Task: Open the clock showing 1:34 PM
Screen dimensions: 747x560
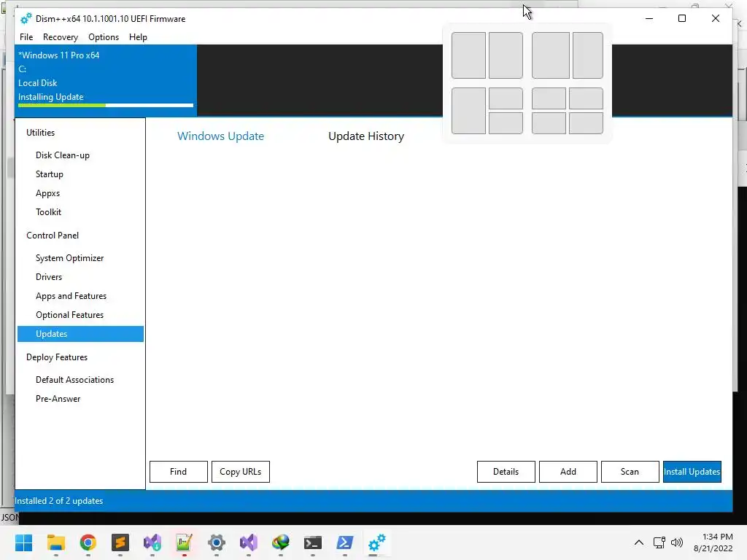Action: point(713,542)
